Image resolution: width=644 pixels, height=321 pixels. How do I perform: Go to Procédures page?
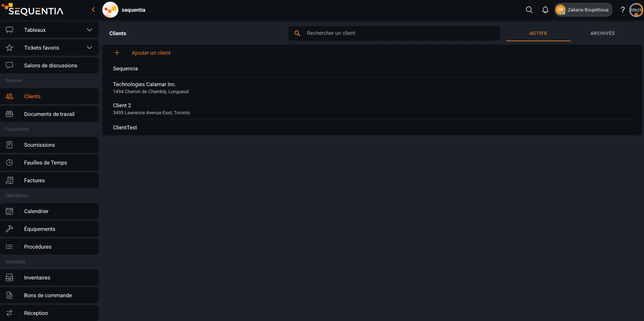[x=49, y=247]
